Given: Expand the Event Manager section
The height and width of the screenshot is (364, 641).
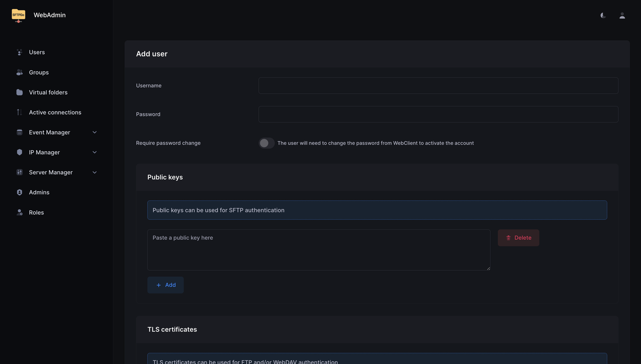Looking at the screenshot, I should click(x=94, y=132).
